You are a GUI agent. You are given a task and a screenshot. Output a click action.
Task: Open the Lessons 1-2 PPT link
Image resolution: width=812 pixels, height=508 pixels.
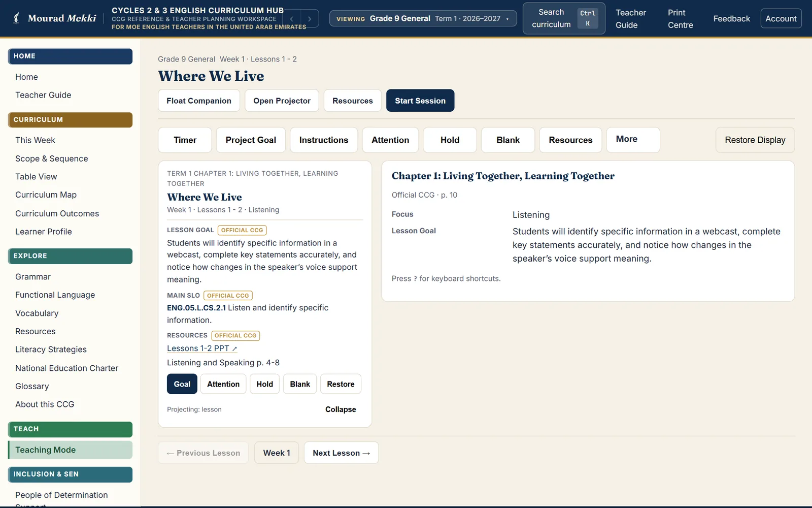tap(202, 348)
